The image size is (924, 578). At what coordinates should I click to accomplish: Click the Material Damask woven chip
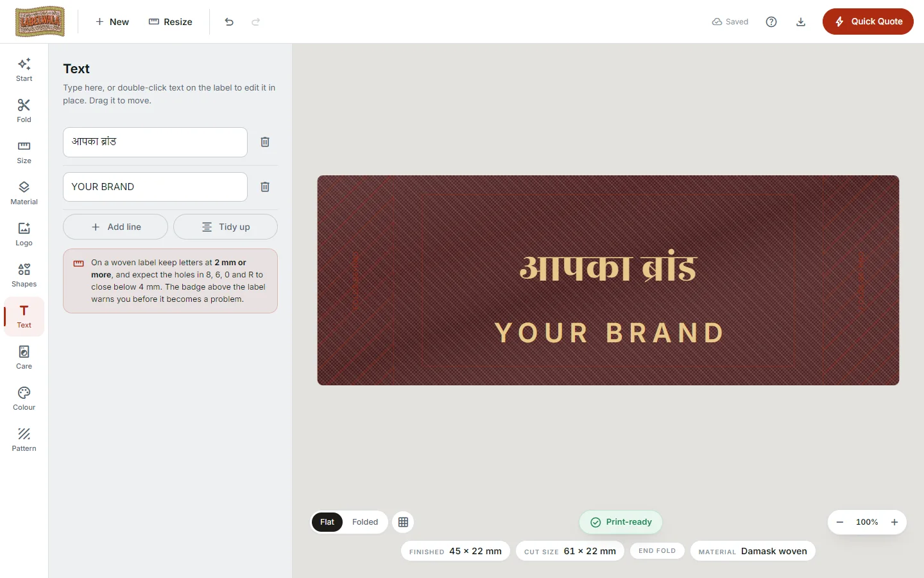pyautogui.click(x=753, y=551)
